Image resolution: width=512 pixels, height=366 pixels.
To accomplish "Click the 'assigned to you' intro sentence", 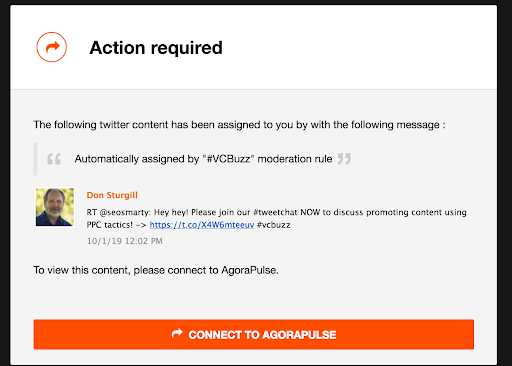I will [239, 125].
